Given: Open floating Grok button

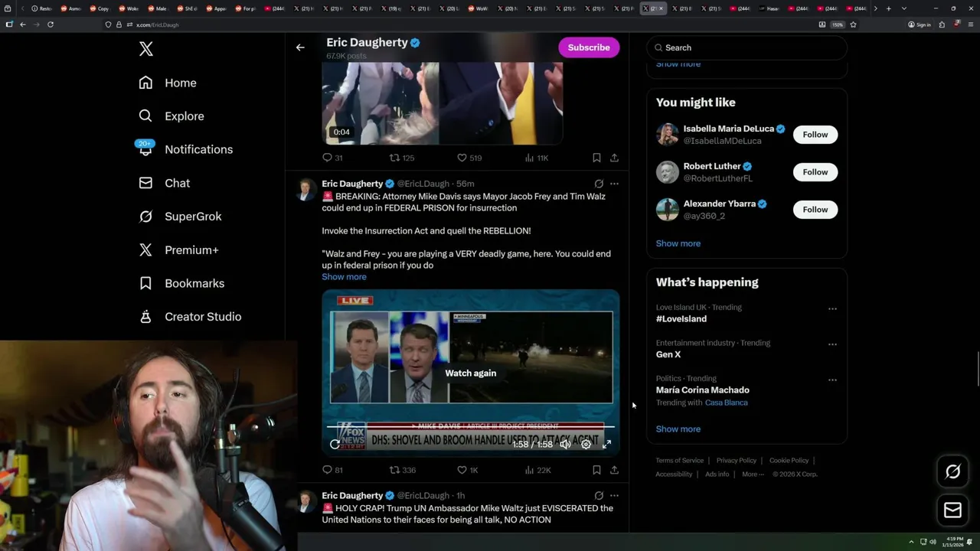Looking at the screenshot, I should coord(953,472).
